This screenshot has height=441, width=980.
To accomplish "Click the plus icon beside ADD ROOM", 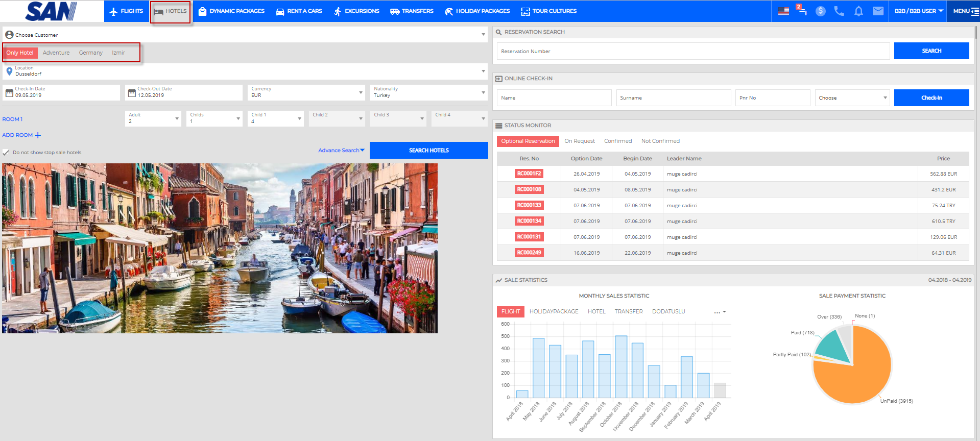I will (x=38, y=135).
